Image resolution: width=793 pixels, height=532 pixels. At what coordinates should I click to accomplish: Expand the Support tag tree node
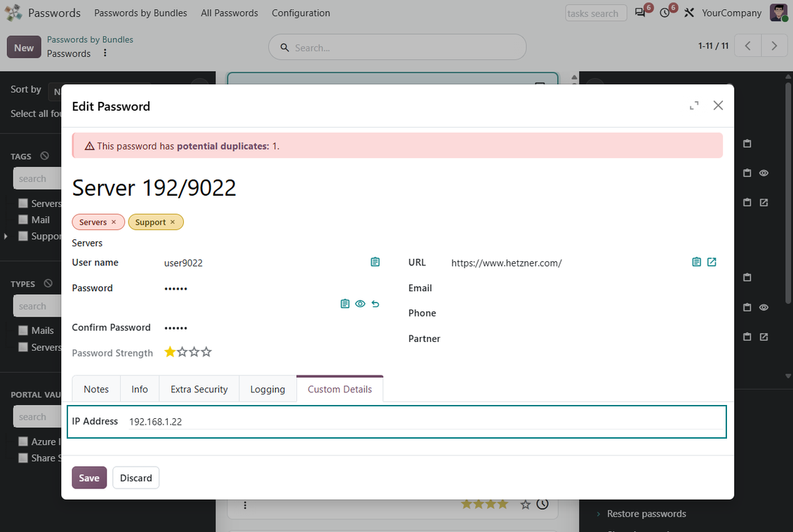pyautogui.click(x=6, y=236)
